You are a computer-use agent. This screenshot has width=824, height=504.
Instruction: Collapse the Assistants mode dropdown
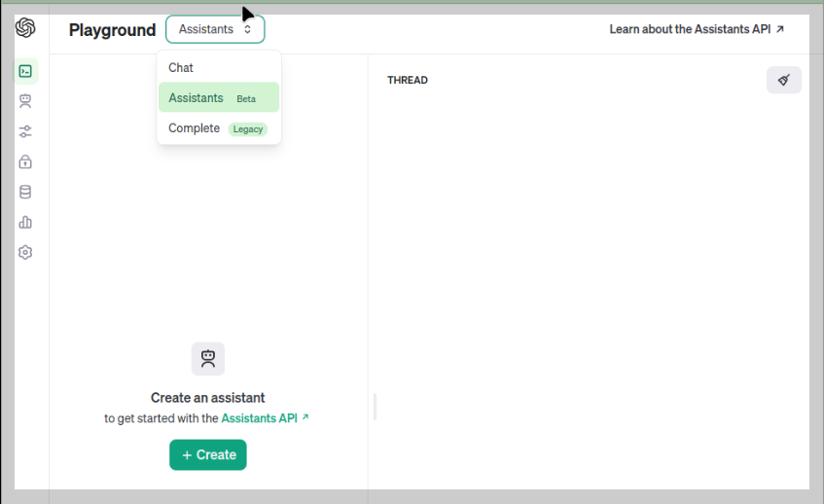pyautogui.click(x=215, y=29)
